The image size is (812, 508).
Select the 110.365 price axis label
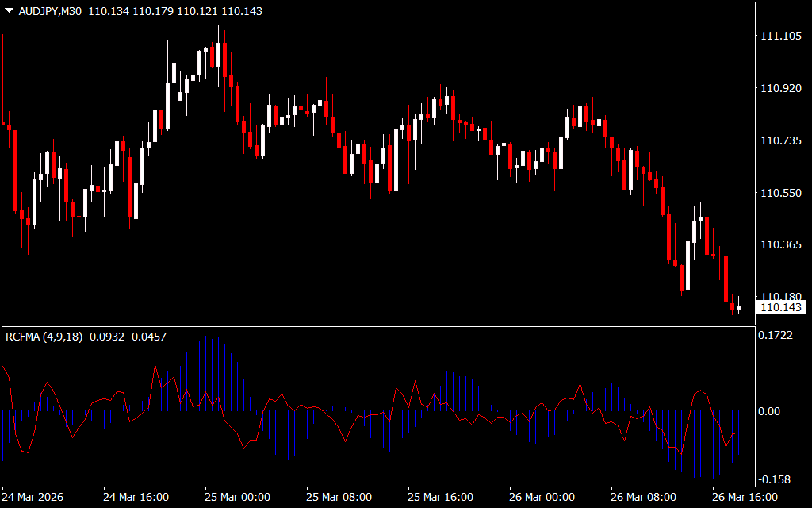click(x=780, y=245)
